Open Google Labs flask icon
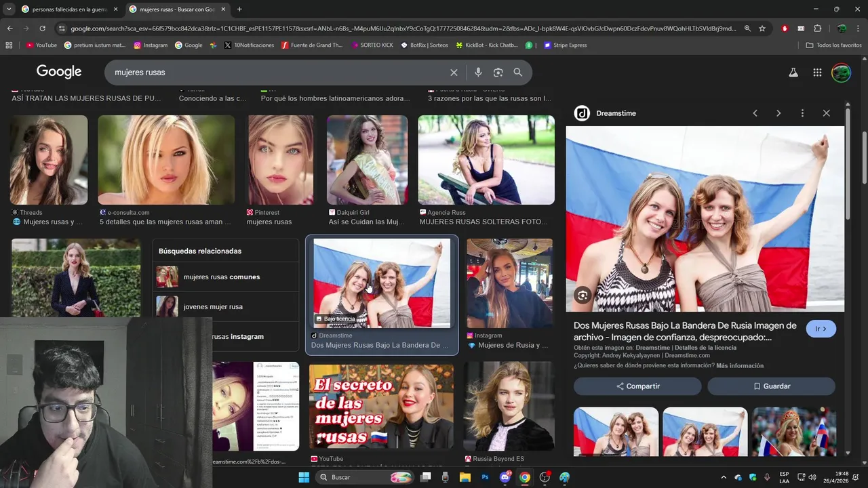 pos(793,73)
